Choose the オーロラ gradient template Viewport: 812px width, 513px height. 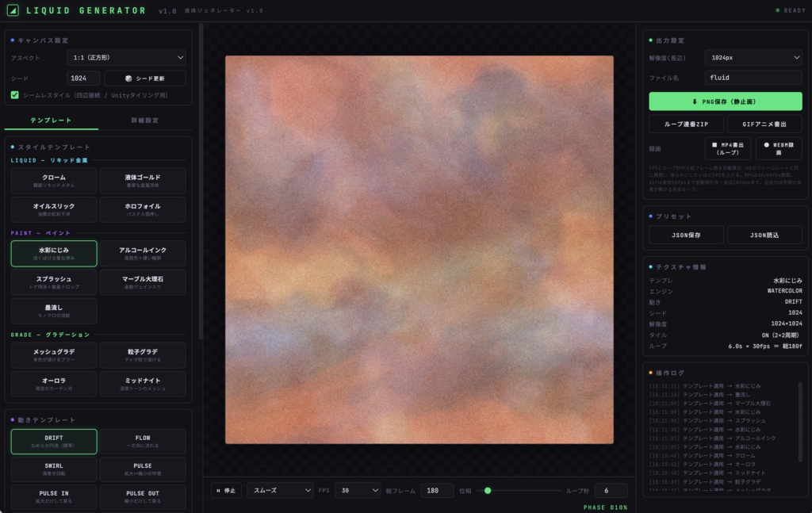54,384
